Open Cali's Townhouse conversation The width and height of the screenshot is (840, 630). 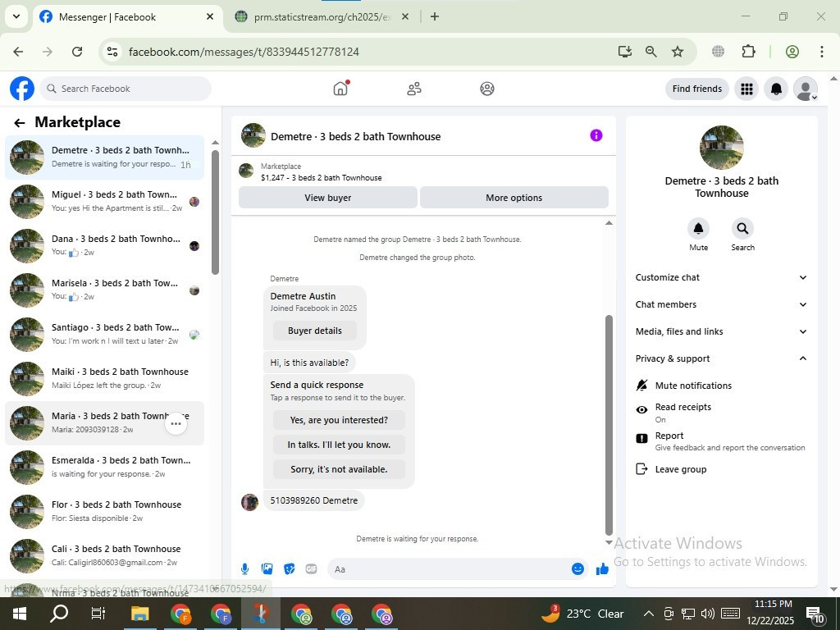tap(104, 556)
